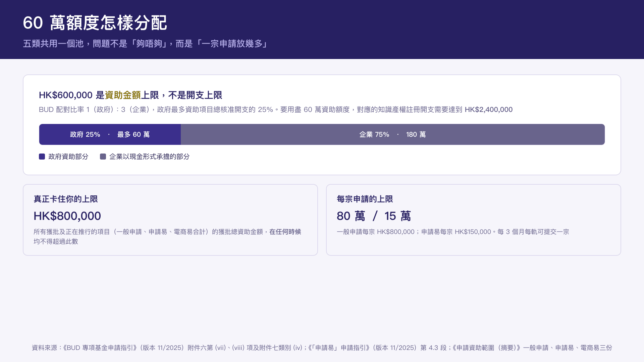Click the bold phrase 在任何時候
This screenshot has height=362, width=644.
pos(285,232)
